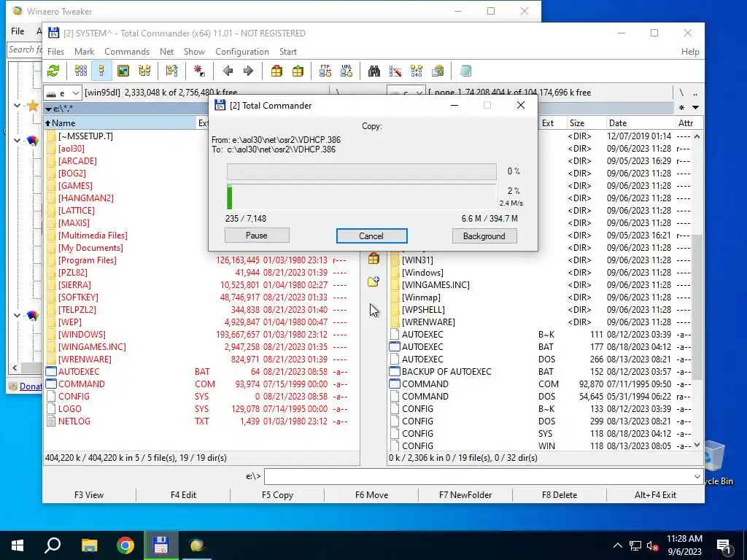Image resolution: width=747 pixels, height=560 pixels.
Task: Click new folder icon between file panels
Action: click(373, 281)
